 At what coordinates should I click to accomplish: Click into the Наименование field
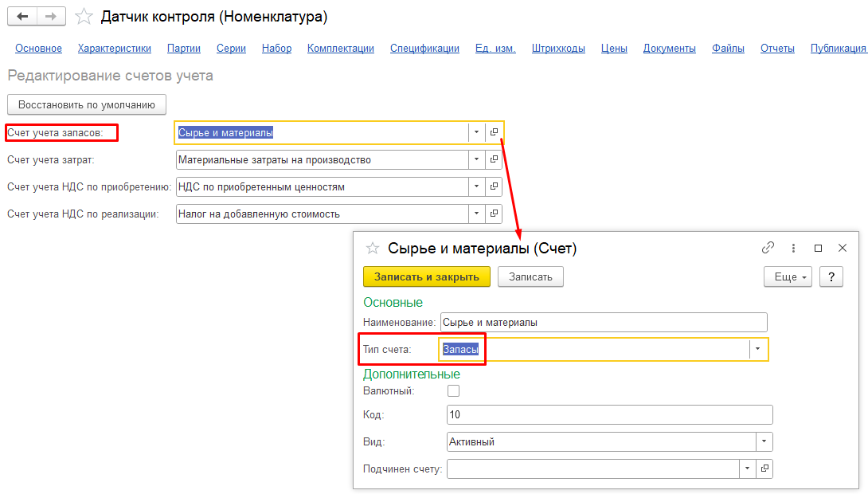click(x=604, y=323)
